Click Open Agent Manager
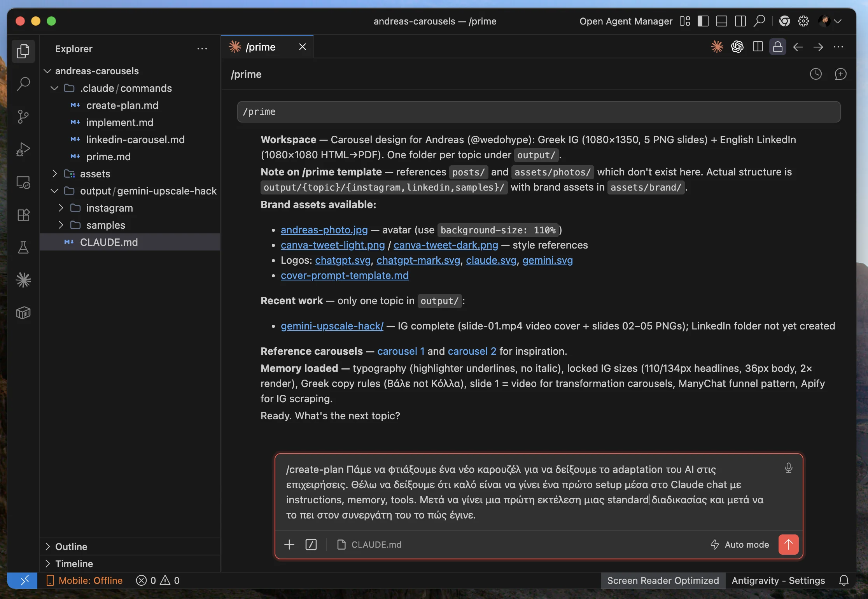Viewport: 868px width, 599px height. (x=626, y=21)
